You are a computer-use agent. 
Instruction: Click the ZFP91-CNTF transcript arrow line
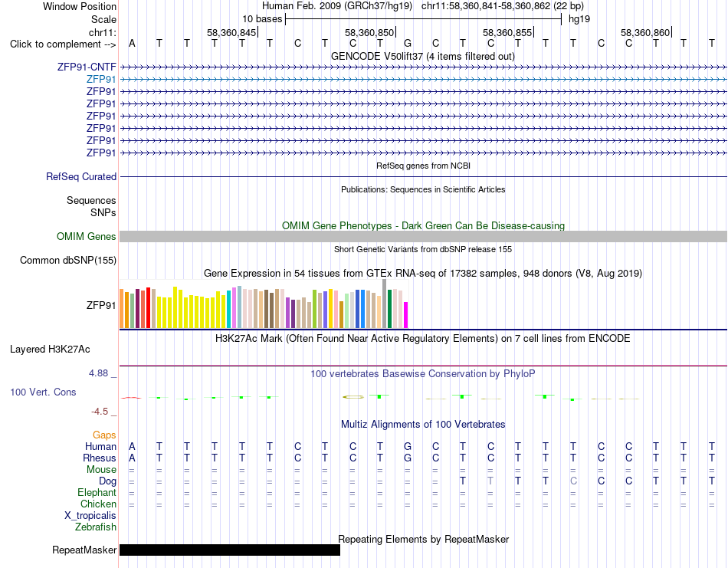(x=423, y=67)
